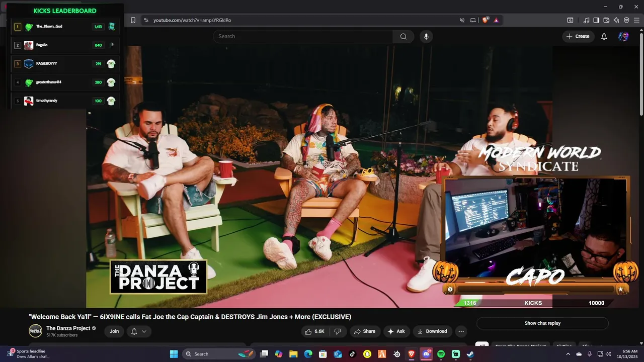Open the Leo AI sparkle icon
Image resolution: width=644 pixels, height=362 pixels.
click(616, 20)
